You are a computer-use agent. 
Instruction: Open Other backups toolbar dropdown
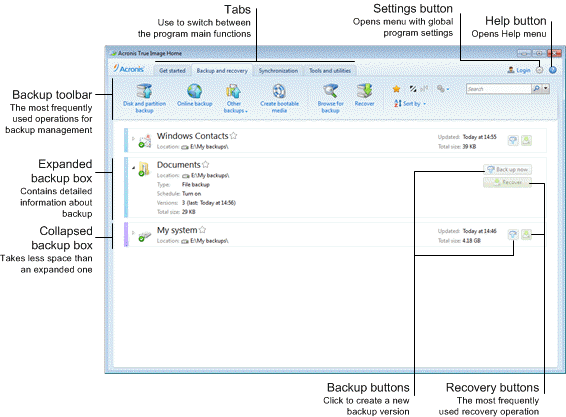point(235,98)
